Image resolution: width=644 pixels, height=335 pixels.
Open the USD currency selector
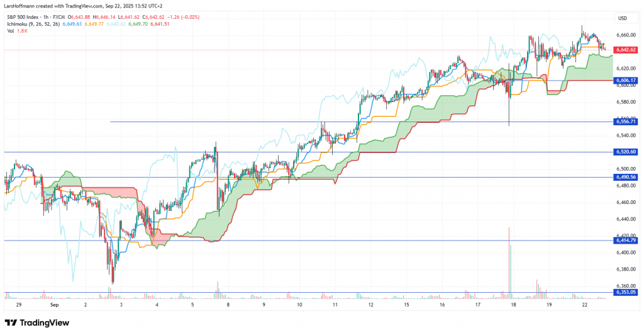pos(623,18)
